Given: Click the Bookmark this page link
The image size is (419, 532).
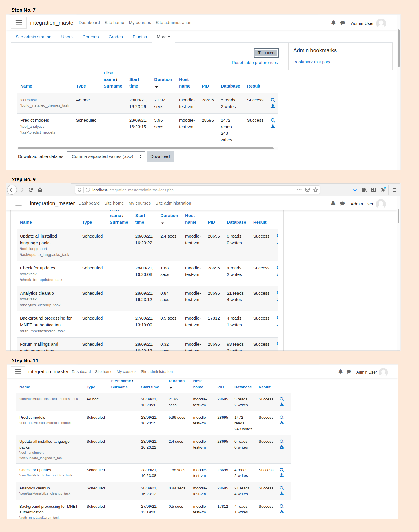Looking at the screenshot, I should tap(312, 62).
